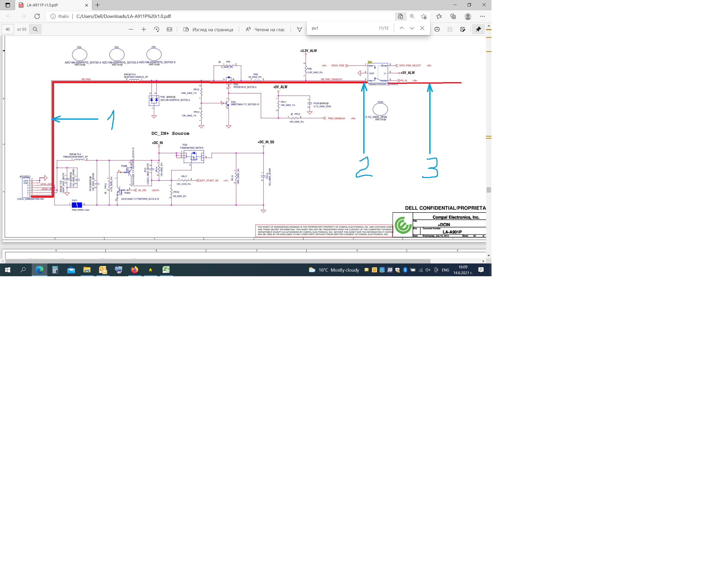Open Collections panel

click(453, 16)
